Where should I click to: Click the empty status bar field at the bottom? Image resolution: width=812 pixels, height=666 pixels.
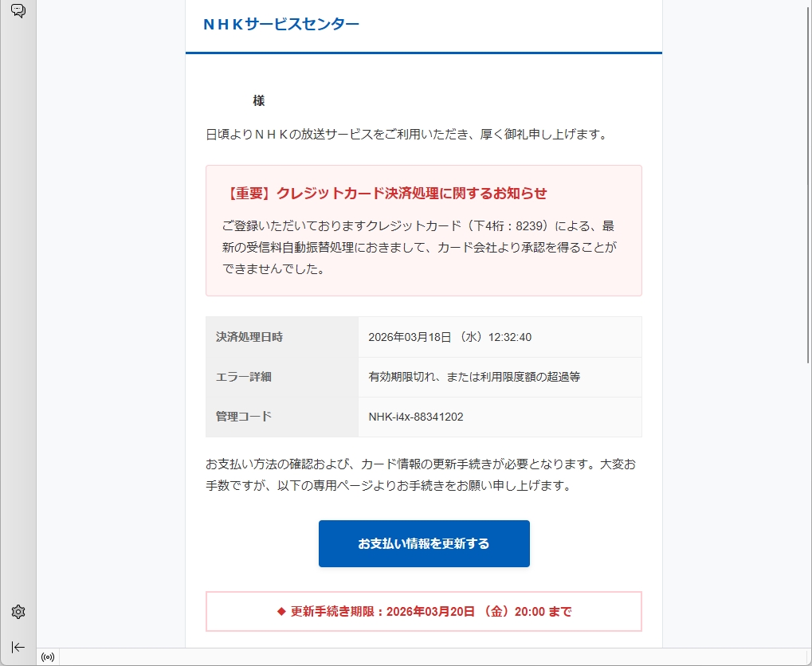pos(434,657)
